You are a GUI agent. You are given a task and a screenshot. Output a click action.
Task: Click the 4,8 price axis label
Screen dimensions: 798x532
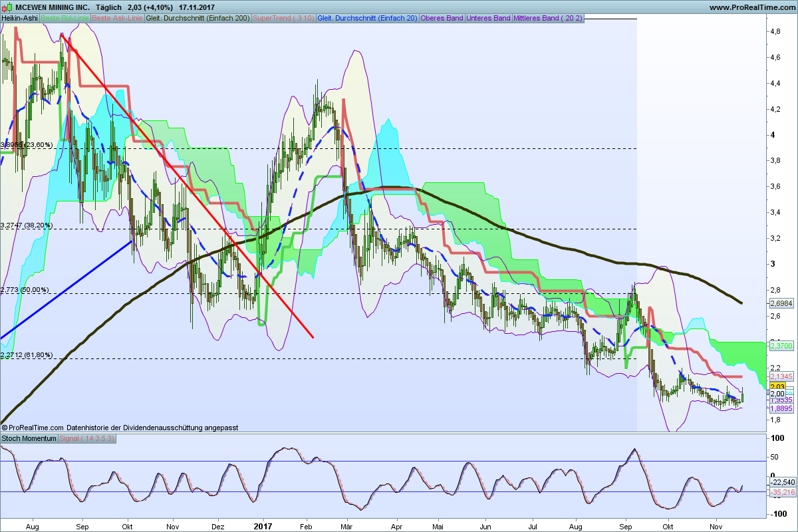(775, 31)
